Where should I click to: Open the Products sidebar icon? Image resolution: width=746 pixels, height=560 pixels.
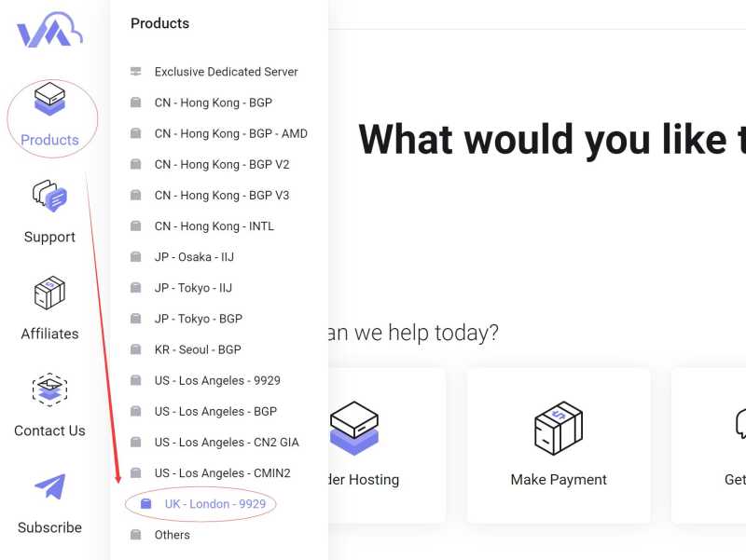[49, 101]
